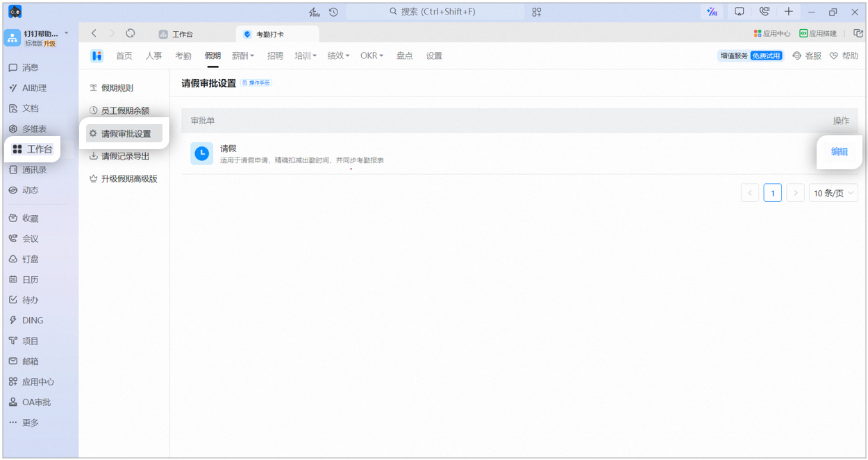Open 客服 support

coord(807,56)
